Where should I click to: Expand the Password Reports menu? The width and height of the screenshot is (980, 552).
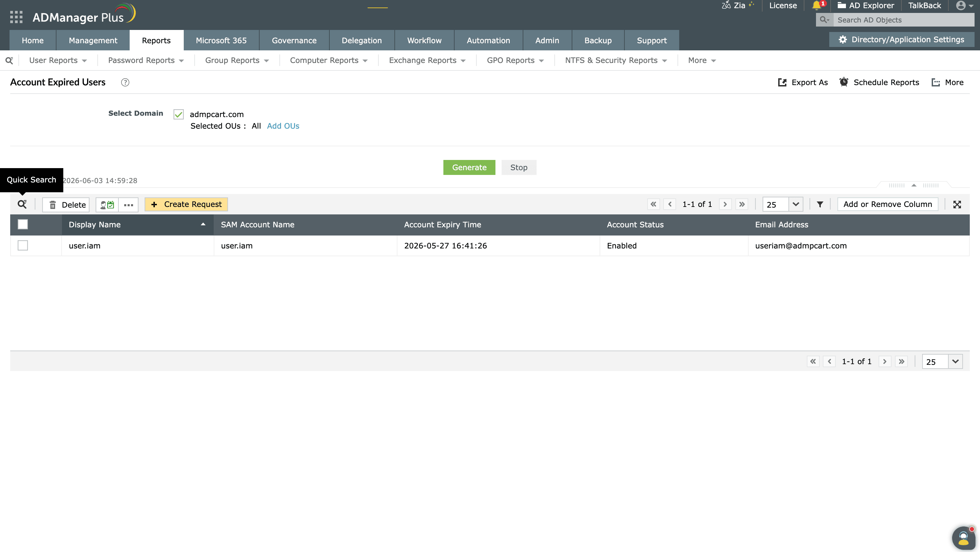pos(146,60)
